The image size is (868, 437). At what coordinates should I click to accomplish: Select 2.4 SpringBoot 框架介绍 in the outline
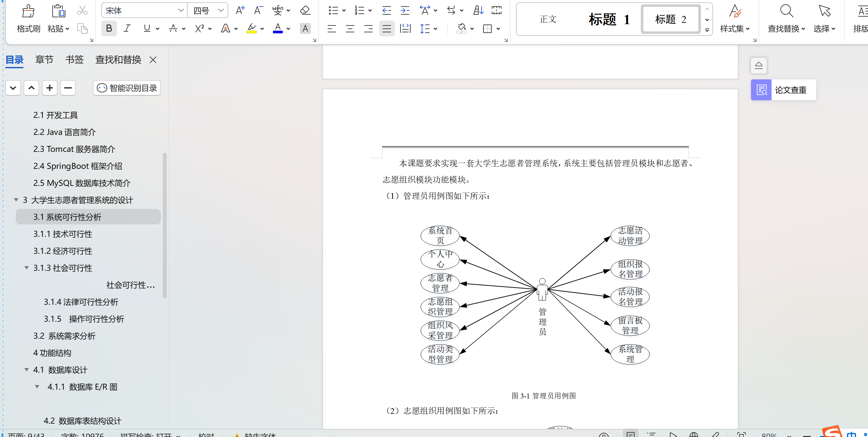coord(78,166)
